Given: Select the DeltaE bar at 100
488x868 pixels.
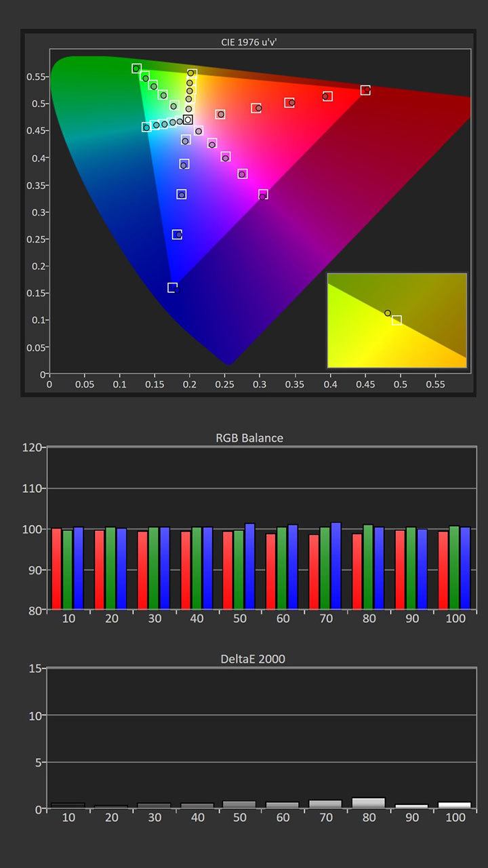Looking at the screenshot, I should (454, 805).
